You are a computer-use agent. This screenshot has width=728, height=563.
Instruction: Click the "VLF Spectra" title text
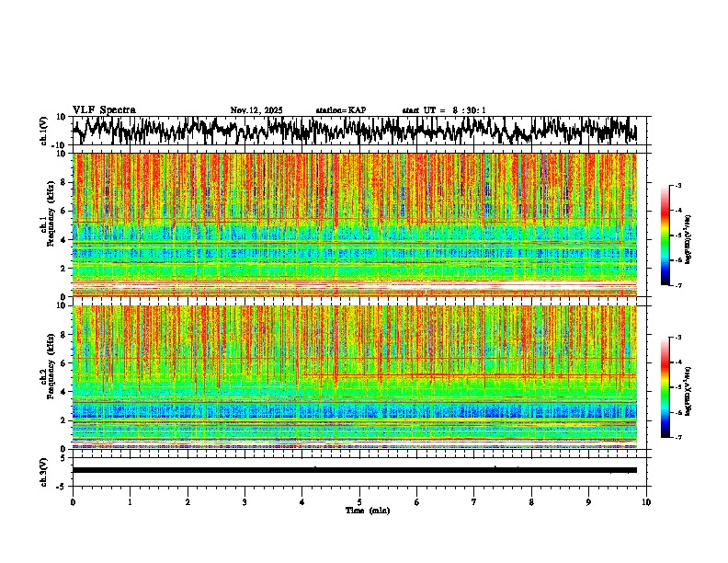click(104, 110)
